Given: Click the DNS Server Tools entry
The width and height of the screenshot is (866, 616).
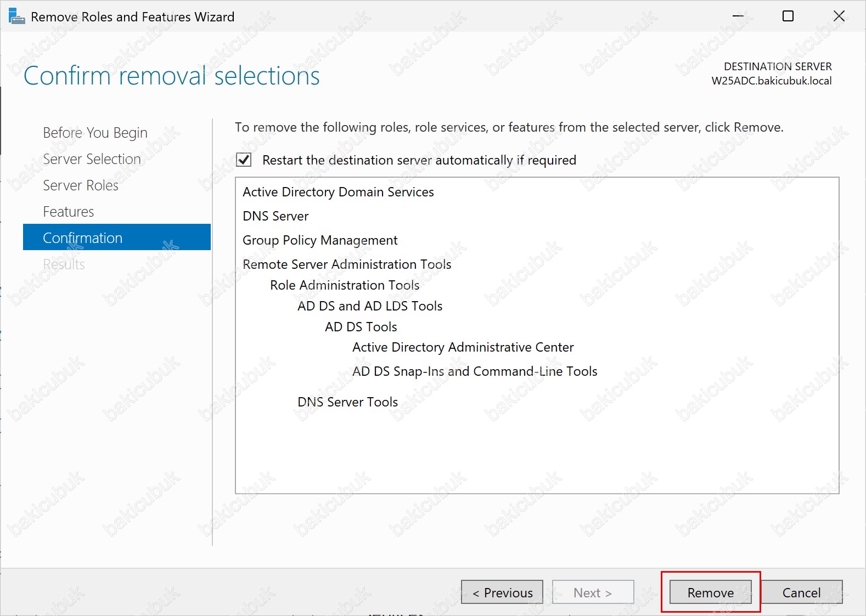Looking at the screenshot, I should point(347,402).
